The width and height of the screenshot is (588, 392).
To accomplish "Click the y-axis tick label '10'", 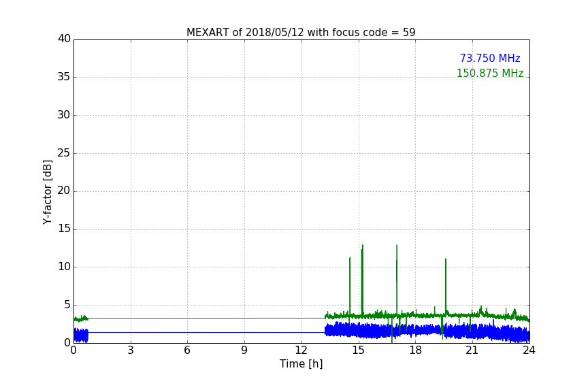I will (64, 267).
